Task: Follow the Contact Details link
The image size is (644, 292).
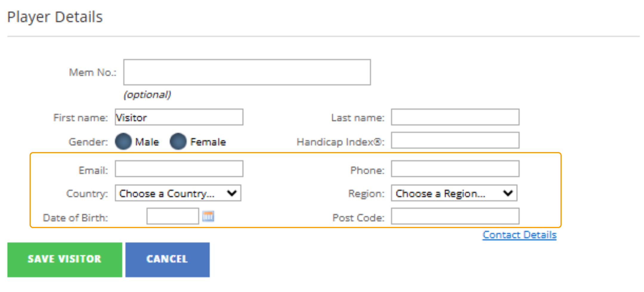Action: pos(519,235)
